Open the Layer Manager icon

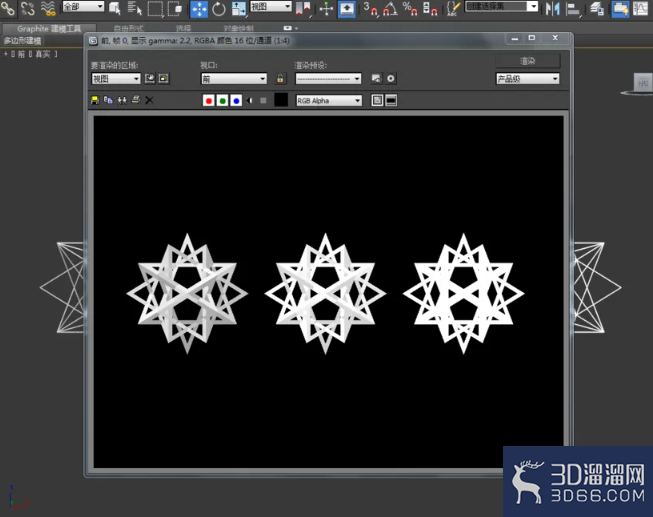(597, 9)
